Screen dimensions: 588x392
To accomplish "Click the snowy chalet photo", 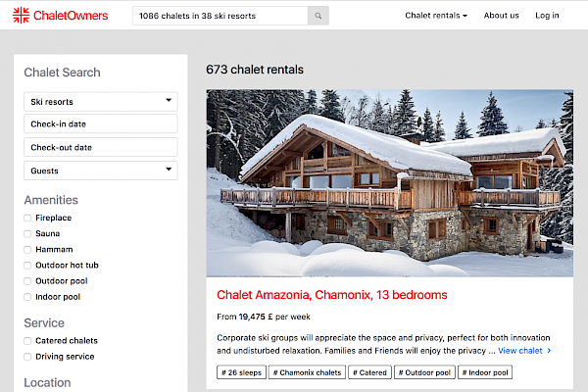I will pos(389,183).
